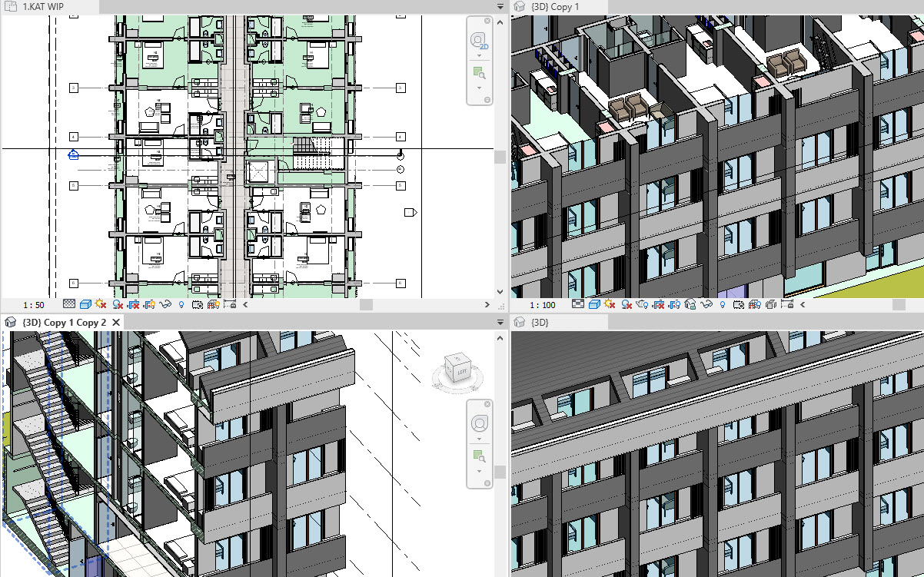Open the 1 : 50 view scale menu
This screenshot has width=924, height=577.
point(34,305)
